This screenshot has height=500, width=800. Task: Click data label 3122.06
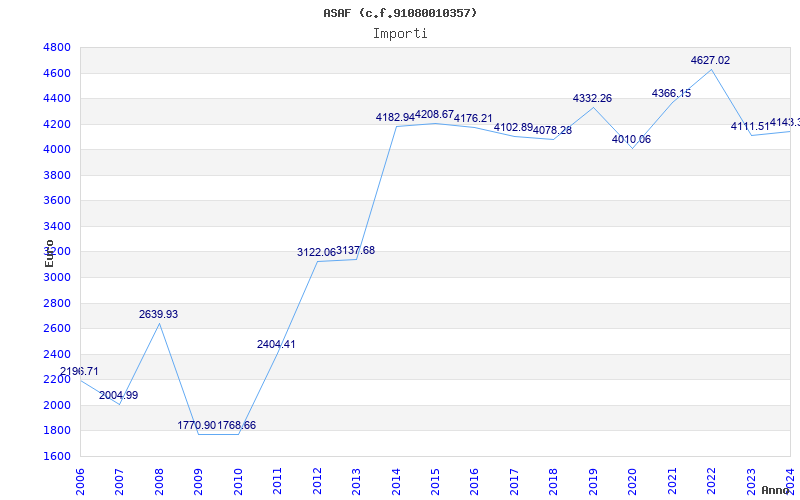coord(316,253)
